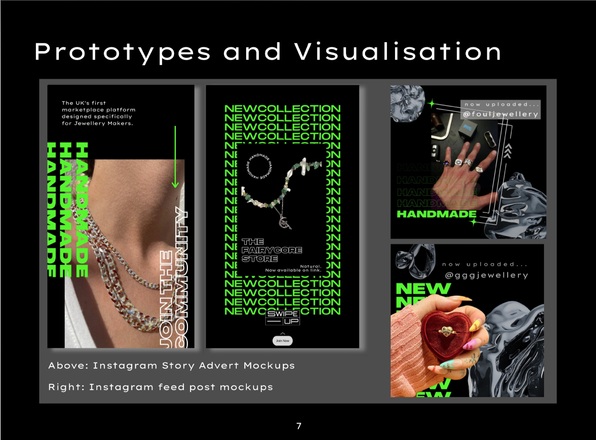Click the '@gggjewellery' handle text

coord(487,275)
